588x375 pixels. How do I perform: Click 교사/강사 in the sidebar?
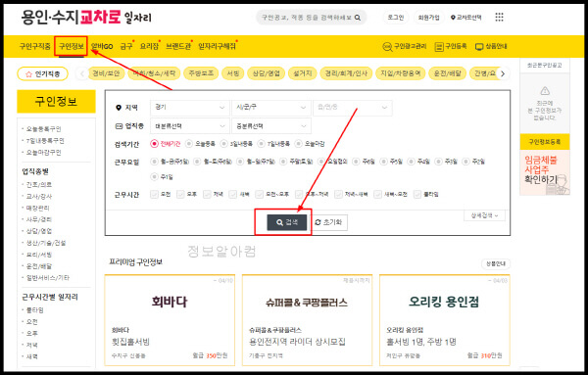tap(38, 196)
